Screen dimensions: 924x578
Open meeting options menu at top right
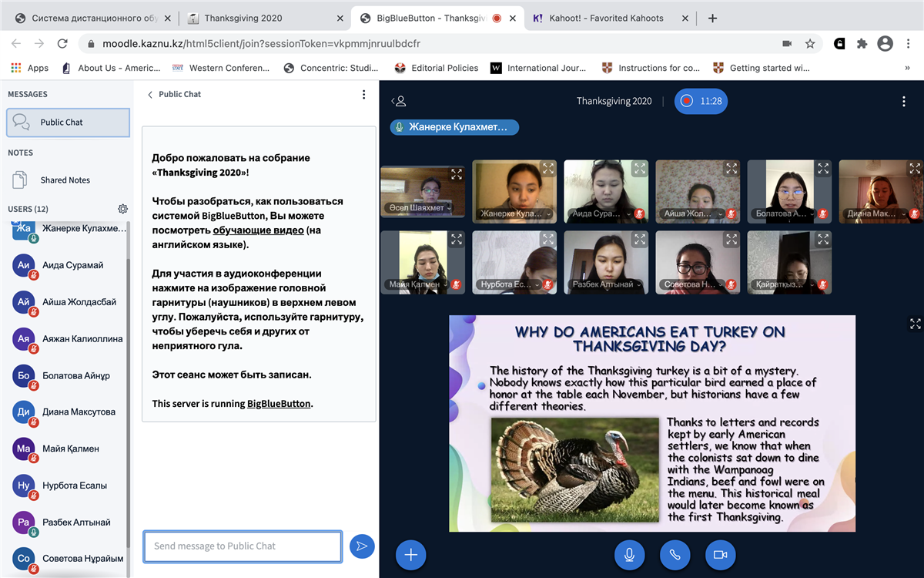[x=904, y=102]
